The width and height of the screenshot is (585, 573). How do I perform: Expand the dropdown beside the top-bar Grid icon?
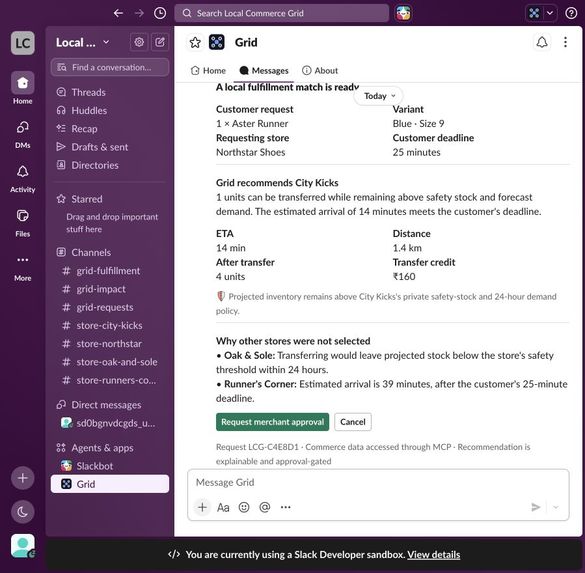point(550,13)
